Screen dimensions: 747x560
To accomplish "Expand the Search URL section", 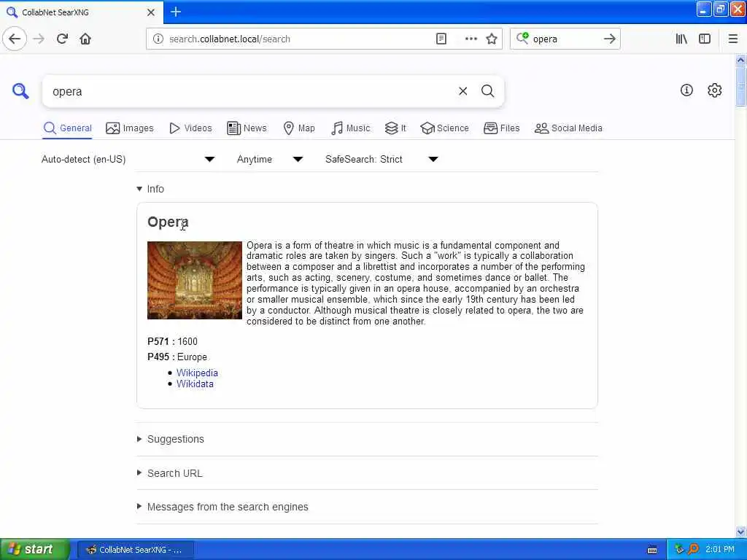I will pyautogui.click(x=169, y=473).
